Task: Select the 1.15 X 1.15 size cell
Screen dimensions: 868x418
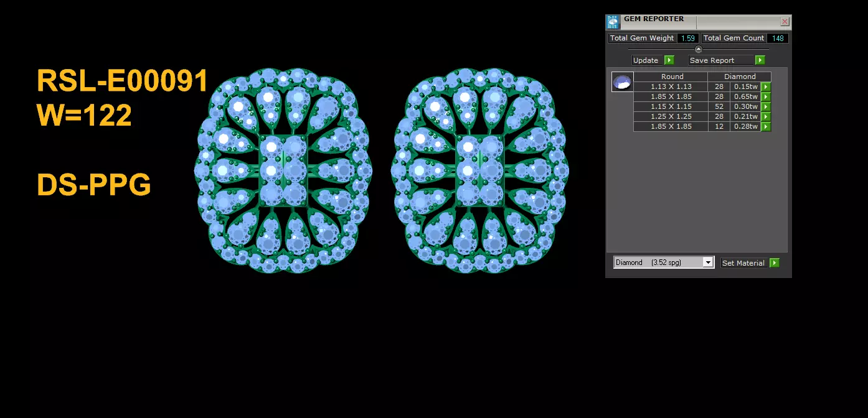Action: 671,107
